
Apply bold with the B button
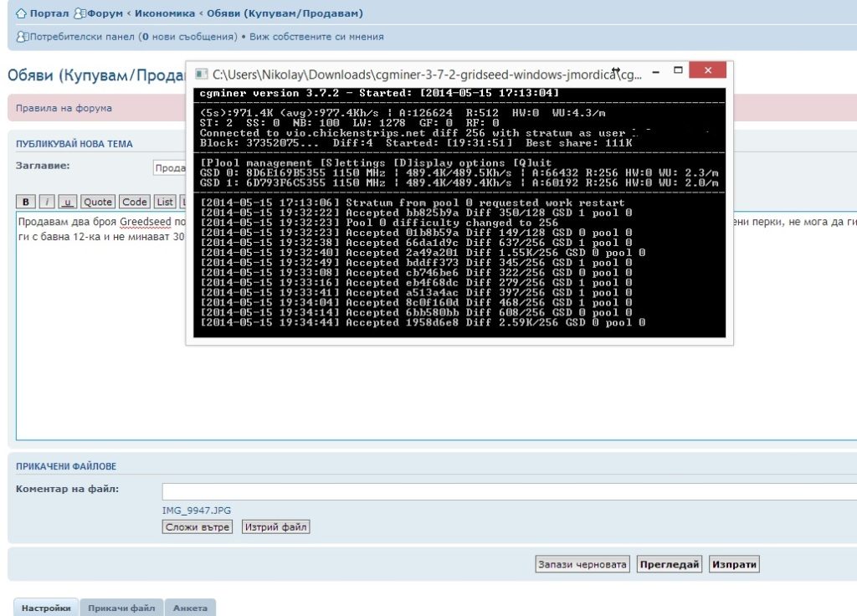point(26,202)
